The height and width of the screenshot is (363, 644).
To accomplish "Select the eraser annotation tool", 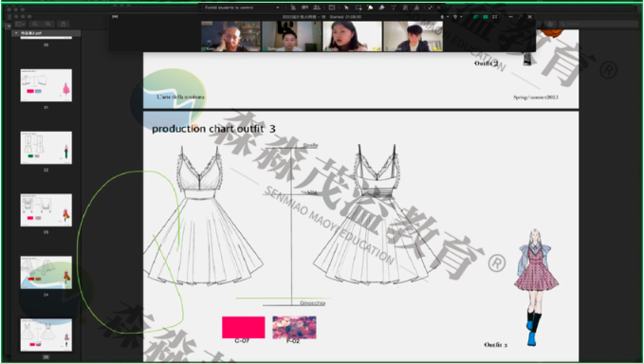I will (381, 8).
